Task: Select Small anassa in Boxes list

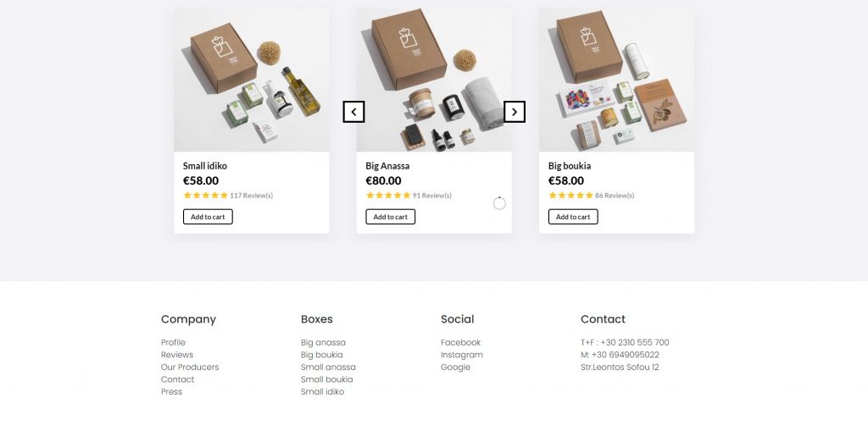Action: [328, 367]
